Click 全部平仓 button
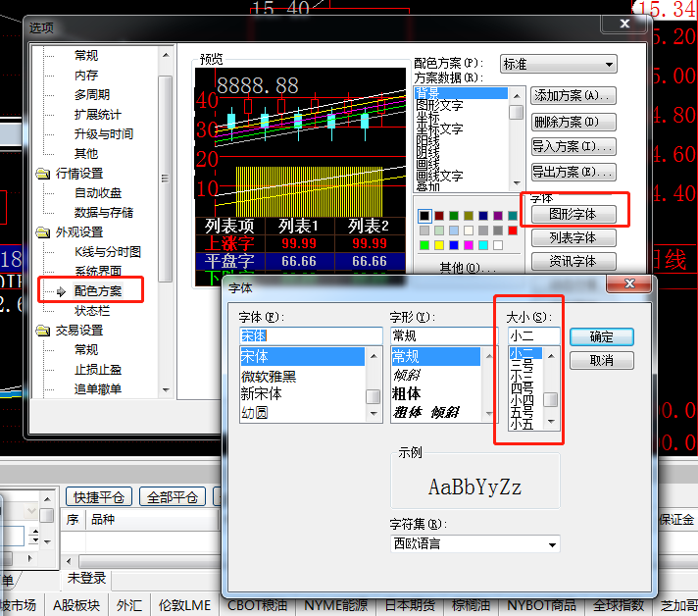 [x=173, y=497]
